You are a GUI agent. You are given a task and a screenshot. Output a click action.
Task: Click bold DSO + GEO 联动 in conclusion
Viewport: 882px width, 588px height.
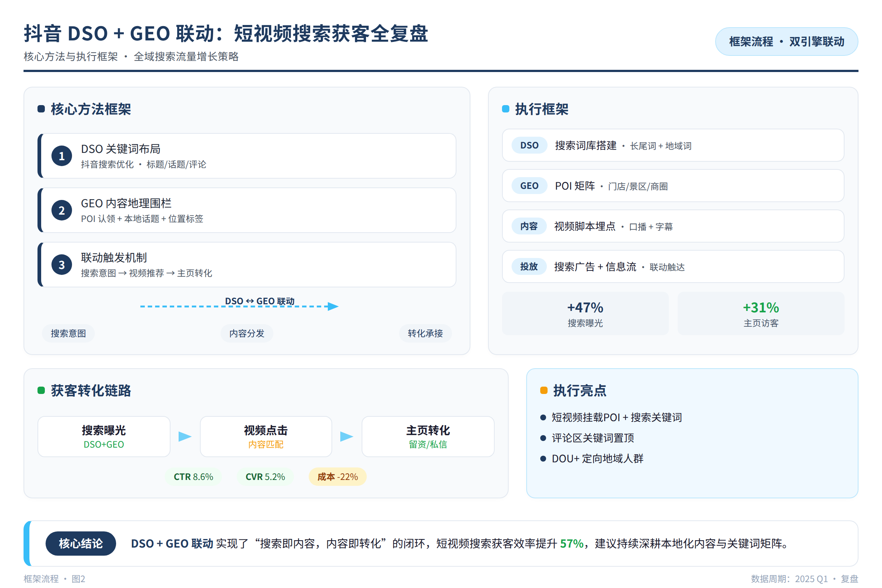point(172,544)
